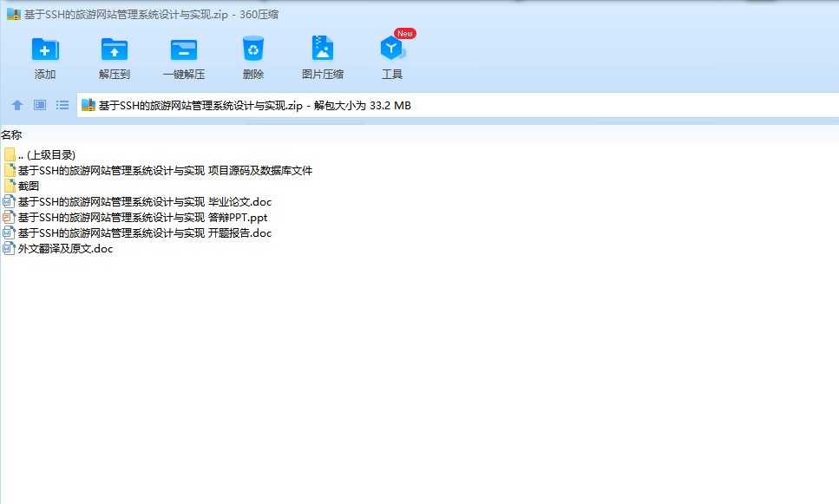839x504 pixels.
Task: Switch to the icon view mode
Action: [40, 105]
